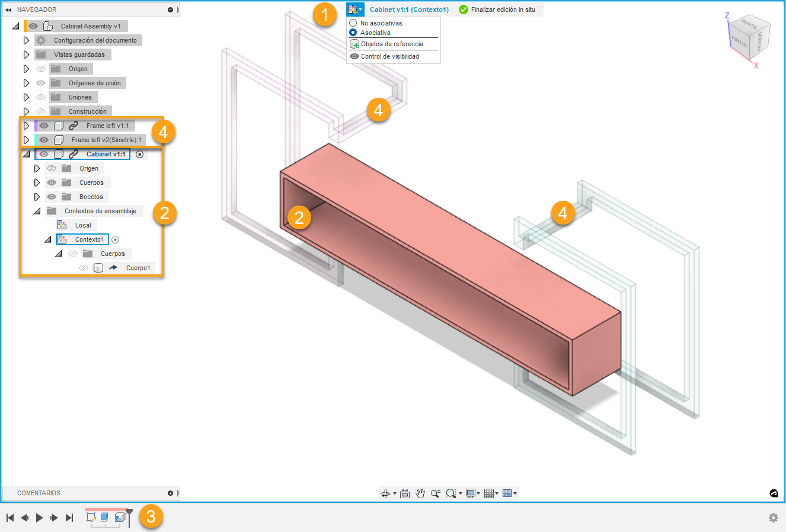
Task: Click the link icon on Frame left v1:1
Action: coord(74,126)
